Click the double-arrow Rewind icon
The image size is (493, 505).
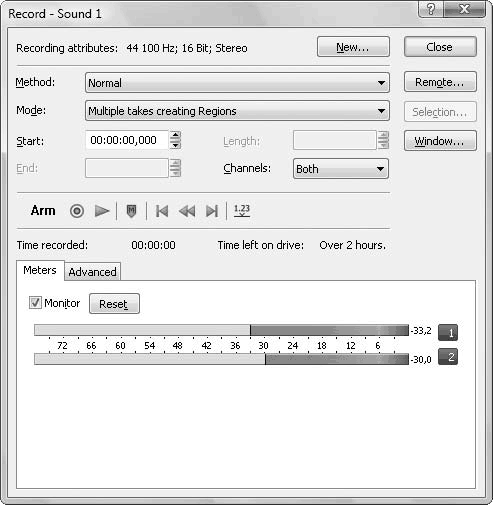[x=187, y=211]
